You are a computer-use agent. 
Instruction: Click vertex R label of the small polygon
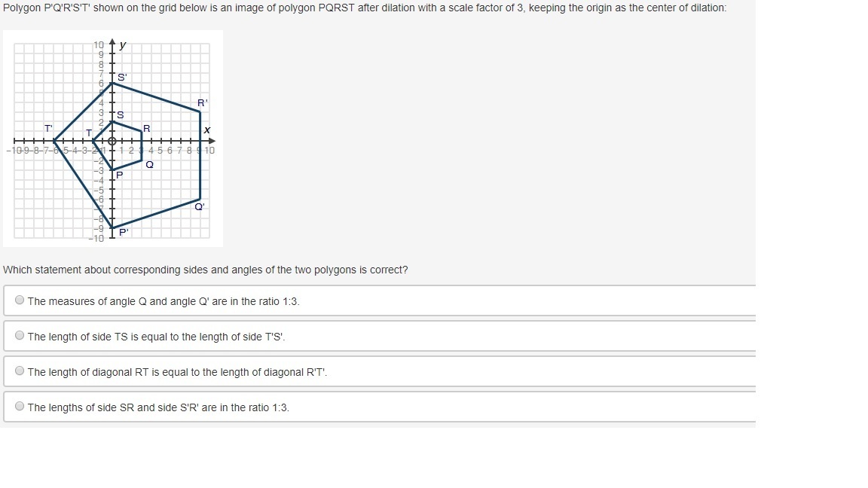[146, 129]
